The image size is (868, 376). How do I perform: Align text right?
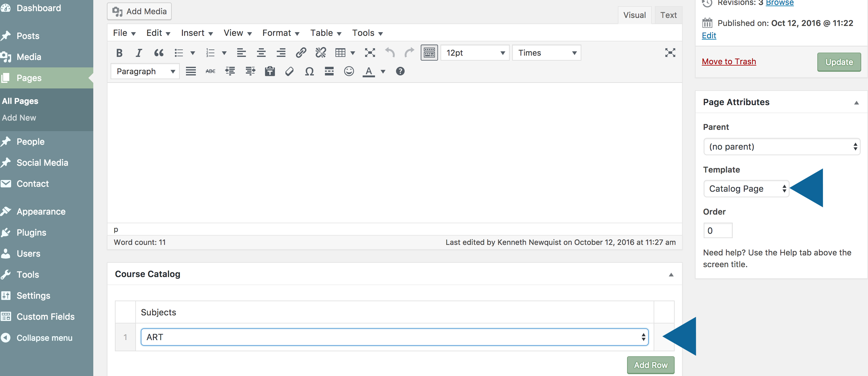click(281, 53)
